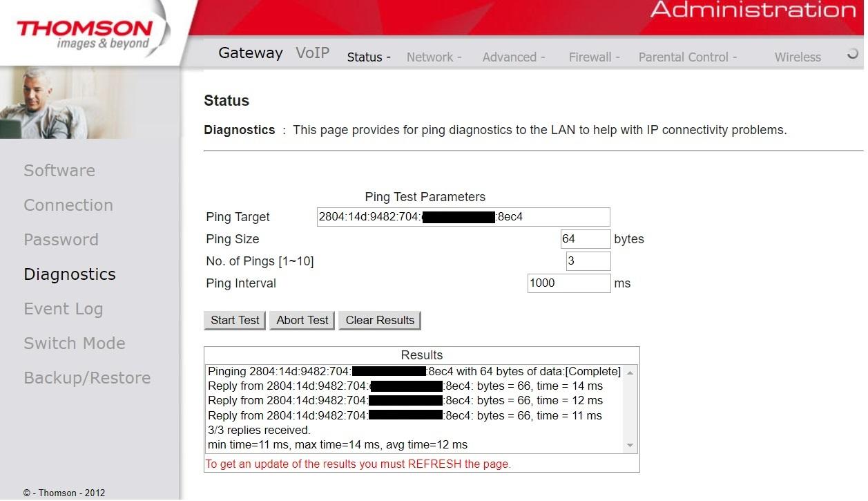Open the Event Log page
Screen dimensions: 868x501
pyautogui.click(x=64, y=309)
